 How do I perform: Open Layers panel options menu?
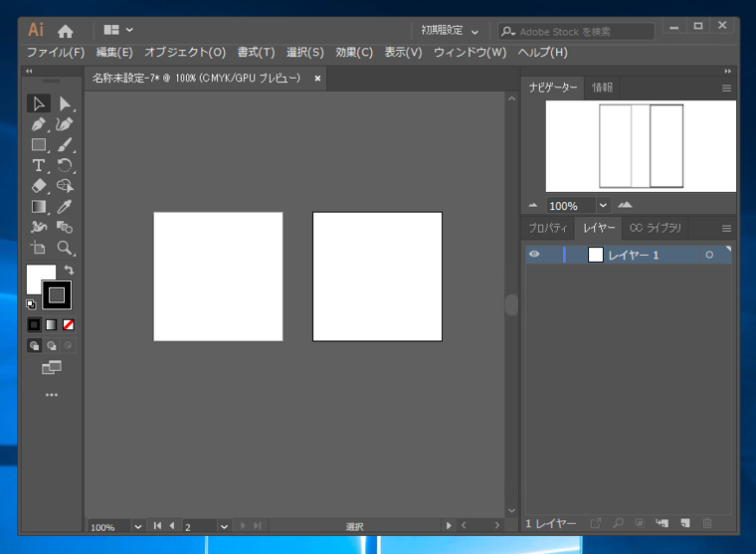click(x=726, y=229)
